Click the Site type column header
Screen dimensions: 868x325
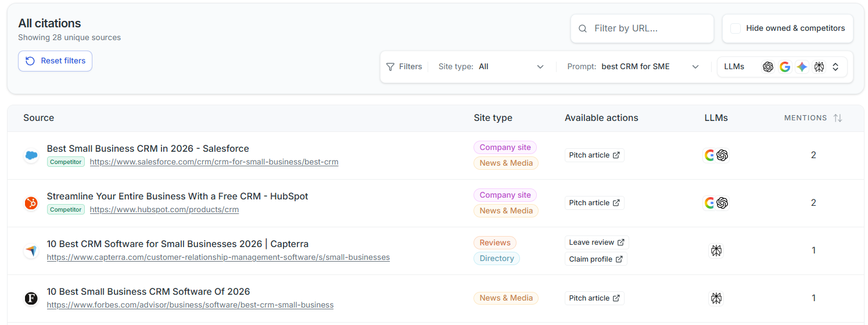493,118
